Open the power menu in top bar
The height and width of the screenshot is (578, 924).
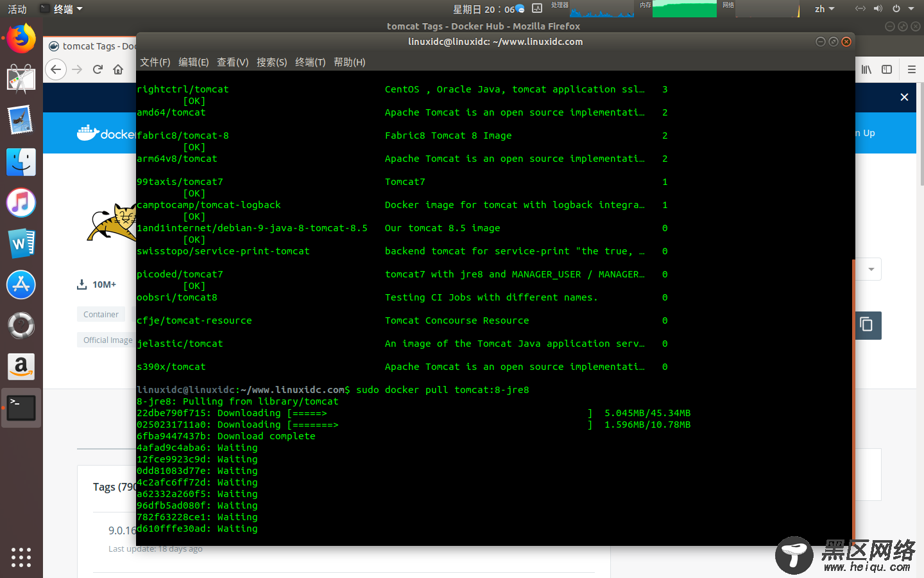pyautogui.click(x=896, y=8)
